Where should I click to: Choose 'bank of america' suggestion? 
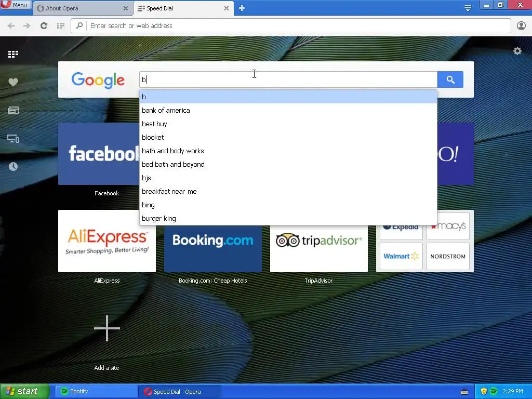tap(288, 110)
